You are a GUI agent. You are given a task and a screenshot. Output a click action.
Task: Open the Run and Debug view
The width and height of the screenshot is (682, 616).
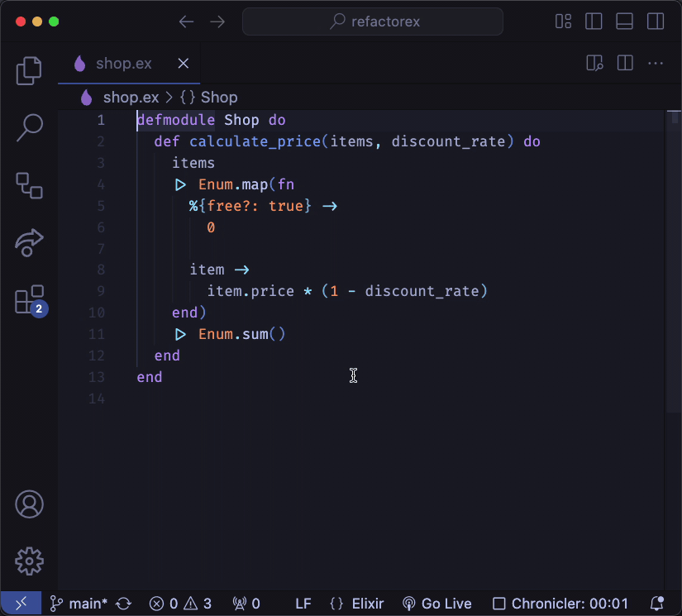point(29,242)
